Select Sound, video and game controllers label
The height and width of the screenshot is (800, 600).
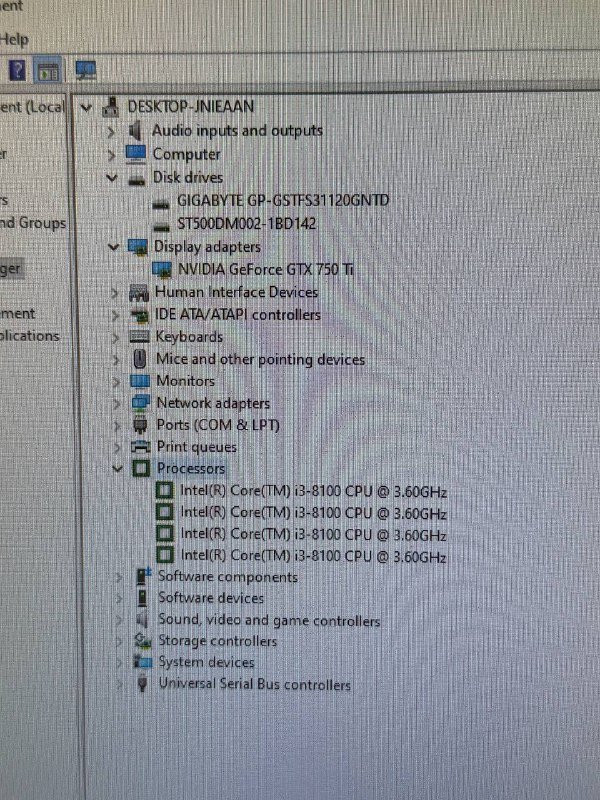tap(269, 620)
